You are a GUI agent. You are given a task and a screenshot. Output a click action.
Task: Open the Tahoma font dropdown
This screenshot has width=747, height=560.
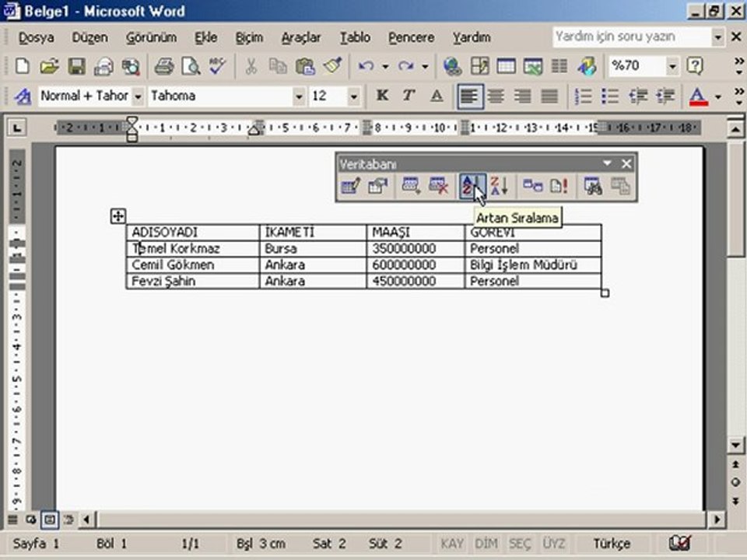pos(299,96)
